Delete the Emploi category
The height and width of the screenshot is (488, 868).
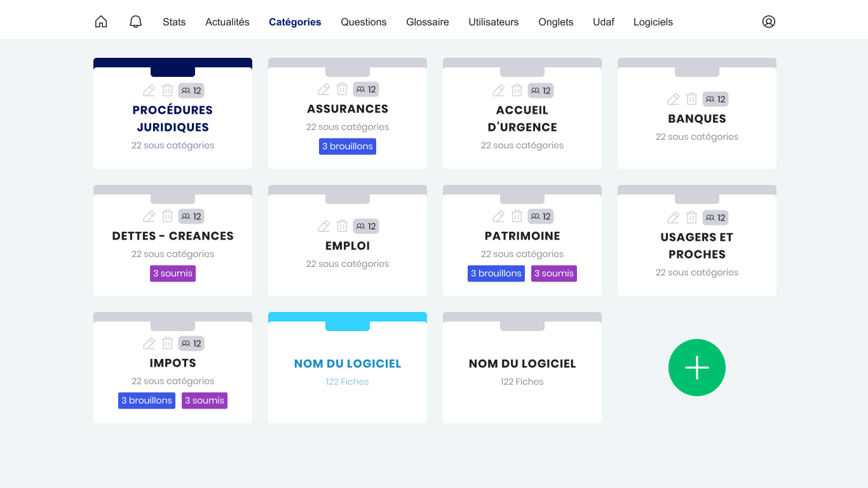pyautogui.click(x=342, y=226)
